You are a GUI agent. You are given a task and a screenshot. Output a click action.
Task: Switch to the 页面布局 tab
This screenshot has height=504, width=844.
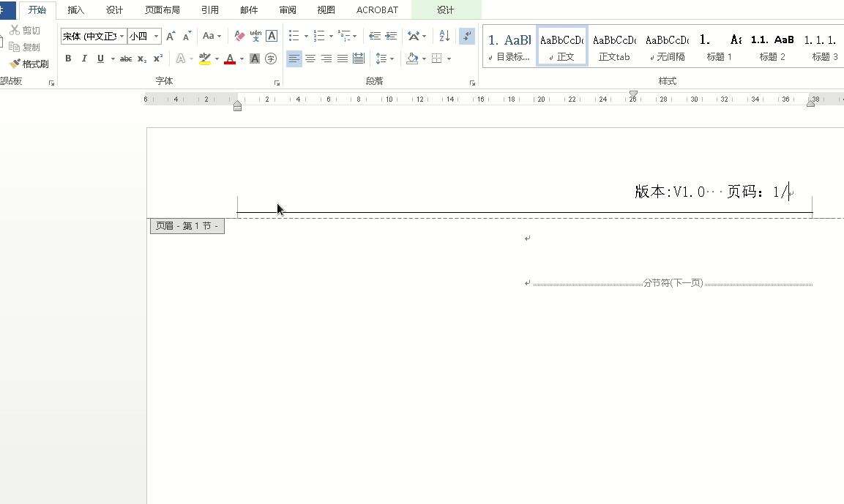[163, 10]
